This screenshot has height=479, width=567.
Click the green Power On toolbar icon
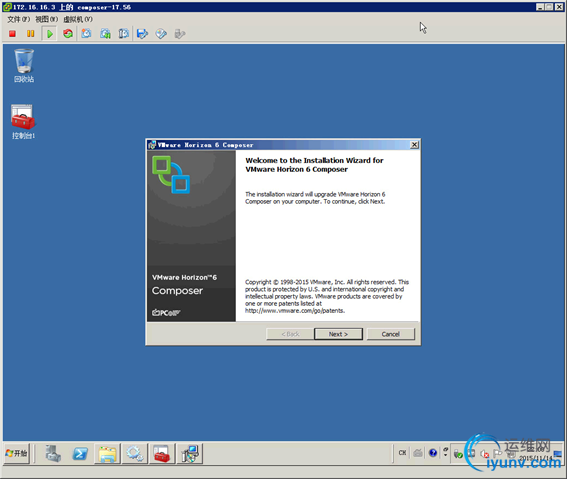click(x=50, y=34)
